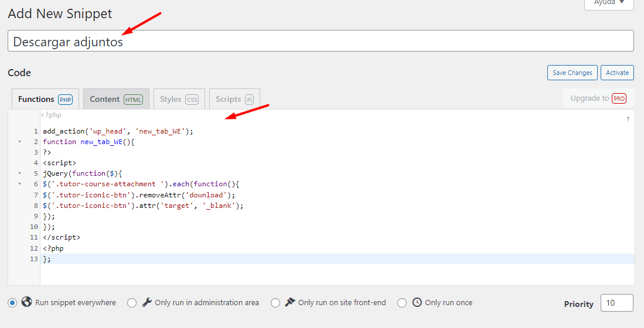Image resolution: width=644 pixels, height=328 pixels.
Task: Select 'Run snippet everywhere' radio option
Action: 12,303
